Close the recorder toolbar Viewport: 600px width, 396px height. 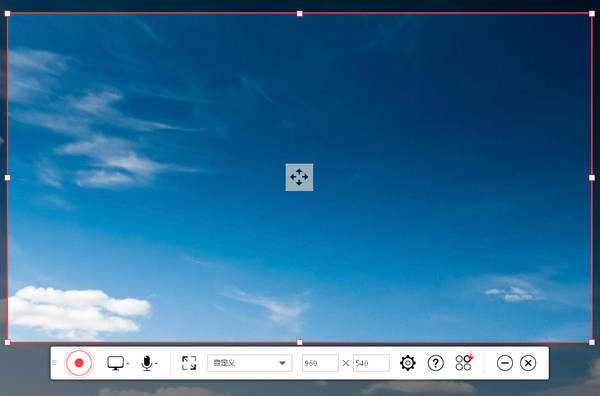tap(528, 363)
